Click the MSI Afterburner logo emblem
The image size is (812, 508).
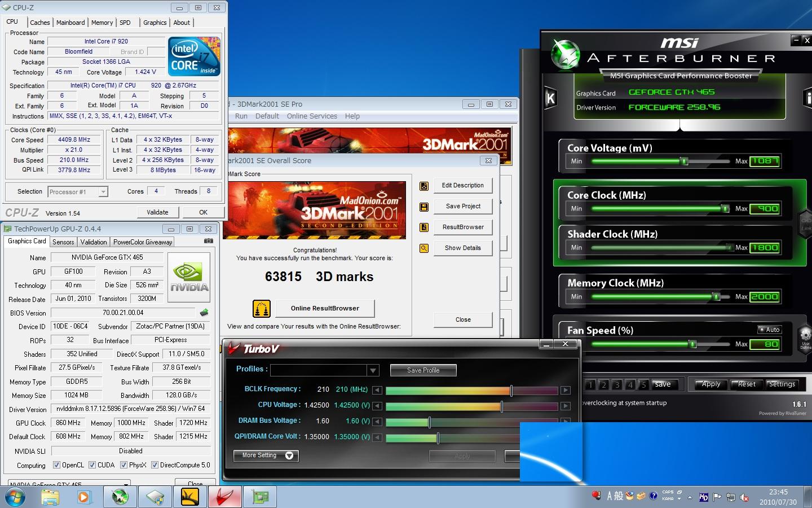(565, 55)
